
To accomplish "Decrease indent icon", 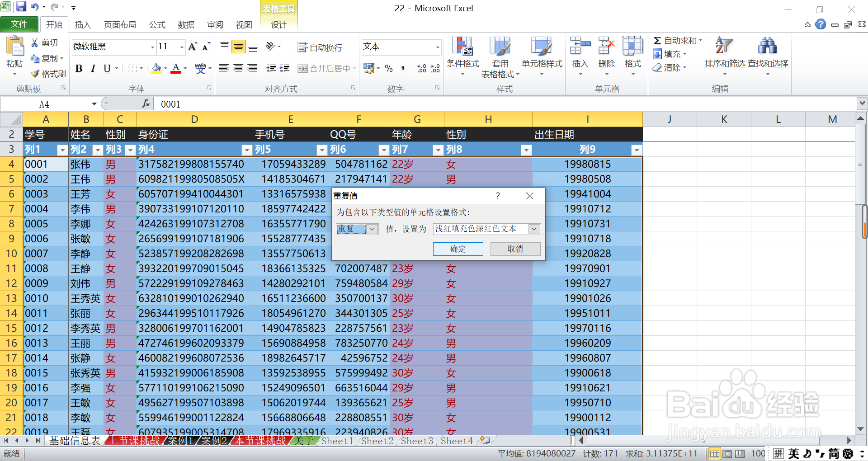I will coord(271,68).
